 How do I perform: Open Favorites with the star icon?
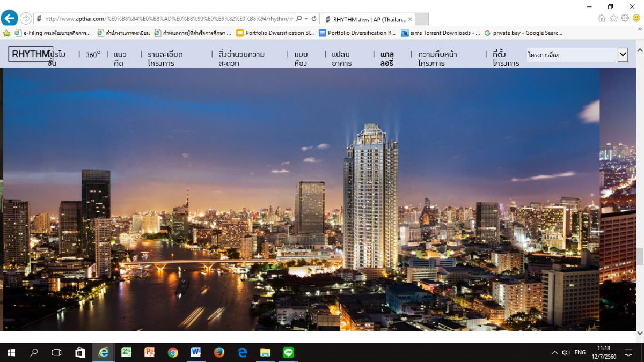click(x=613, y=18)
